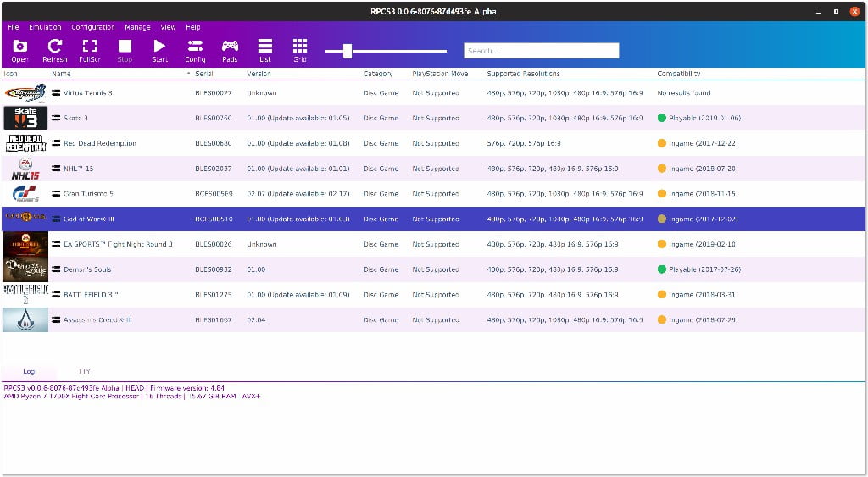
Task: Switch to the TTY tab
Action: (x=85, y=372)
